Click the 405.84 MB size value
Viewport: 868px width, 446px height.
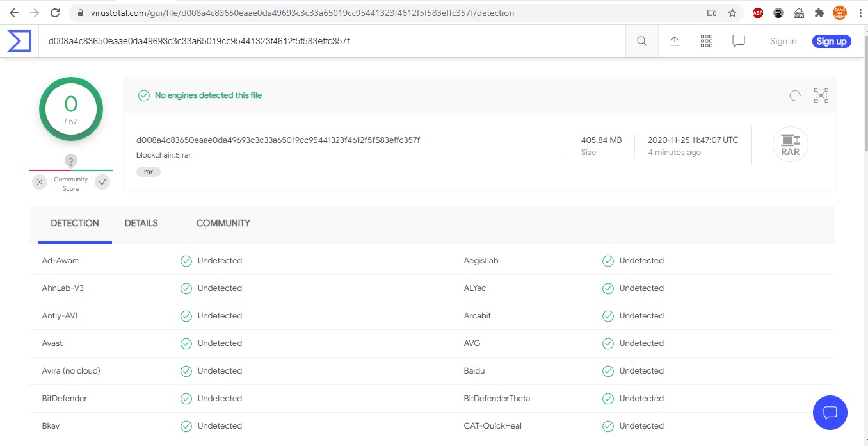602,140
